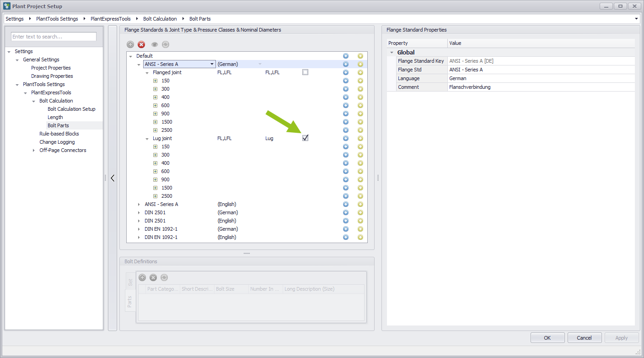Collapse the left navigation panel arrow
644x358 pixels.
coord(113,178)
